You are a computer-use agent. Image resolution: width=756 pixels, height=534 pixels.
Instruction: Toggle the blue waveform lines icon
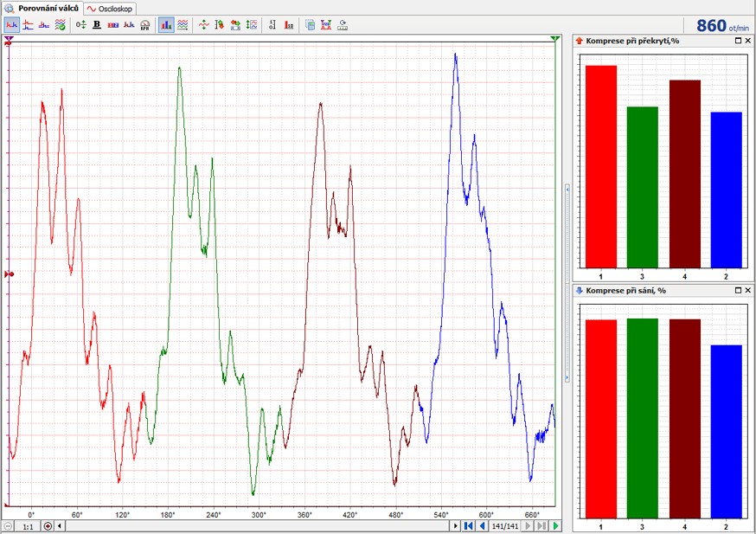point(183,25)
